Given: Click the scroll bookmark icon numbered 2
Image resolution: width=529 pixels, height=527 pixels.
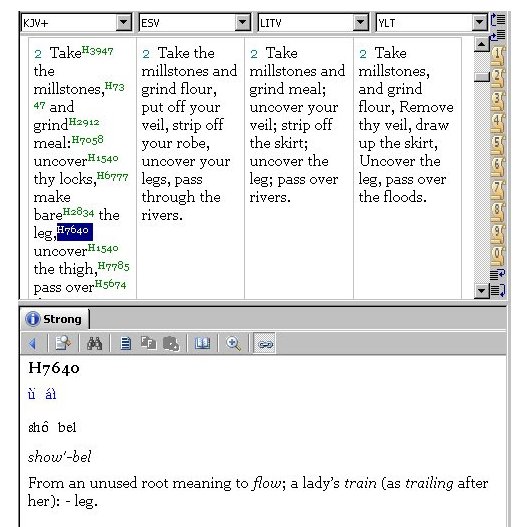Looking at the screenshot, I should point(498,79).
